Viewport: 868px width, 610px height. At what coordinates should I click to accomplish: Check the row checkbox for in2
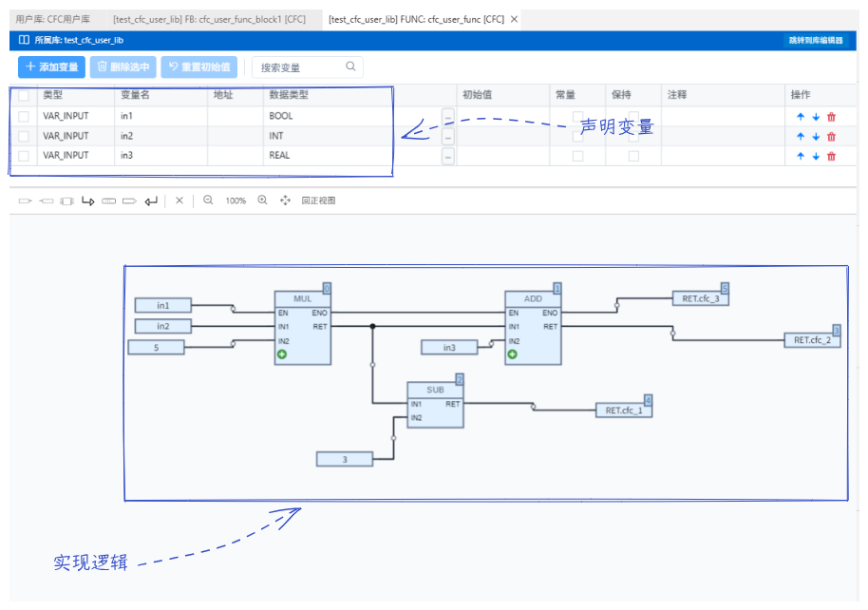(x=24, y=136)
